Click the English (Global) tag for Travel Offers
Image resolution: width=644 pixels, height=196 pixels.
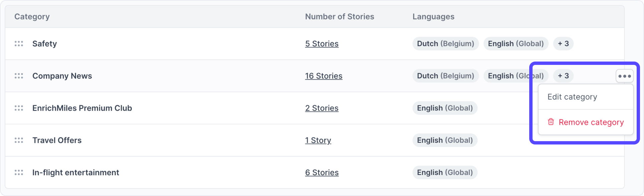tap(445, 140)
